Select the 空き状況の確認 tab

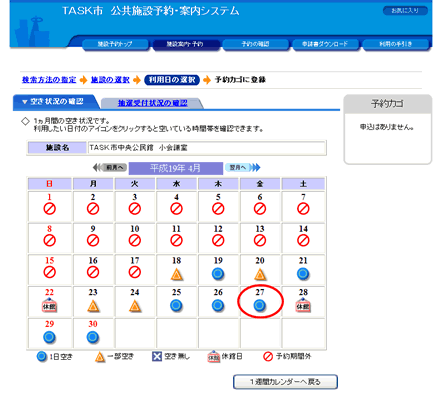56,102
